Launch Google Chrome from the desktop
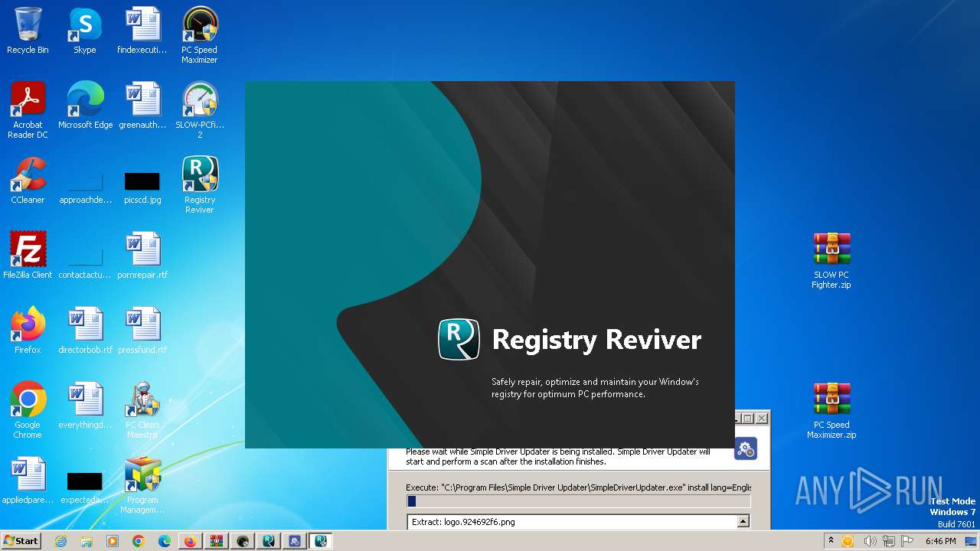Viewport: 980px width, 551px height. [x=28, y=410]
